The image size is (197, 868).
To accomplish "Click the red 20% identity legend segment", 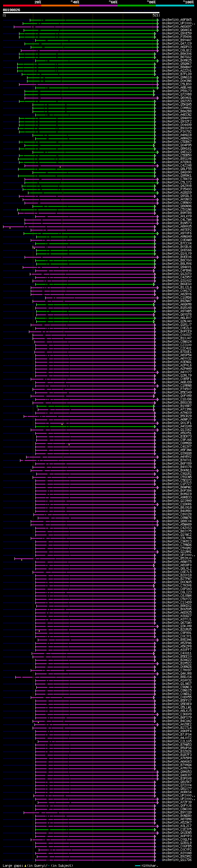I will pyautogui.click(x=22, y=6).
